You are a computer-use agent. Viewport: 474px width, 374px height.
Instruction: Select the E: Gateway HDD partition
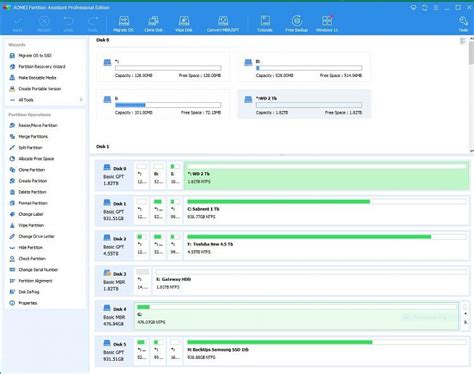pos(311,281)
